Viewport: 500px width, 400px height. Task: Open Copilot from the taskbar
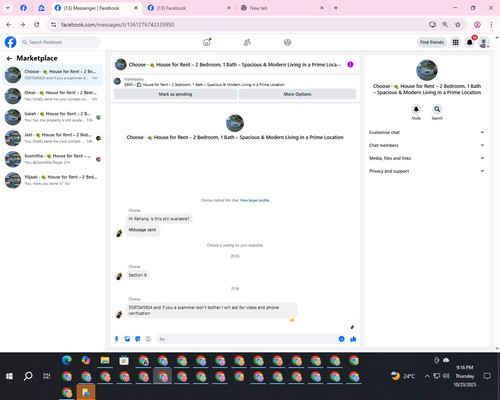pyautogui.click(x=86, y=360)
